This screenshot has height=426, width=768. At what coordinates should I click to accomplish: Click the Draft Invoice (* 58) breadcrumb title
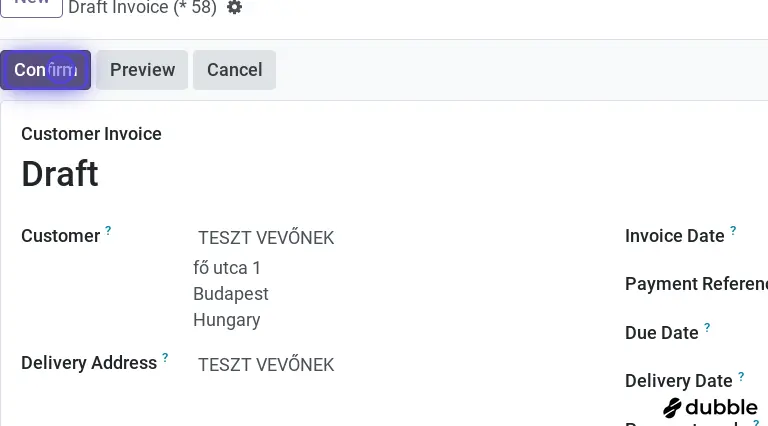144,8
